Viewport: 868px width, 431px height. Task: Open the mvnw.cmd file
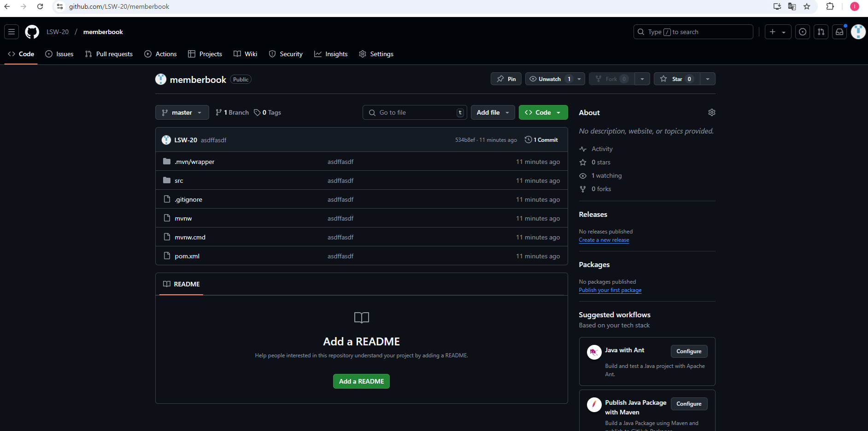point(190,237)
